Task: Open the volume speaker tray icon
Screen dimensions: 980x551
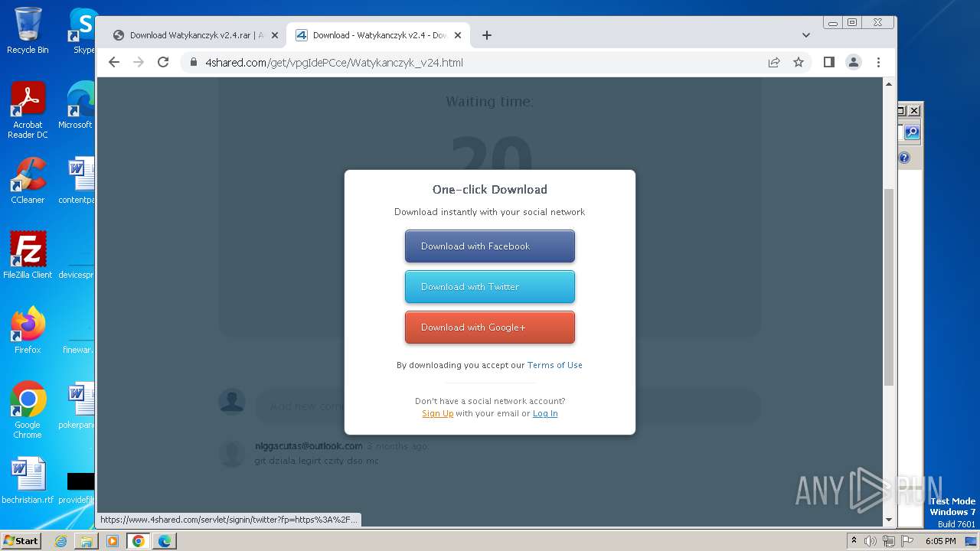Action: 871,541
